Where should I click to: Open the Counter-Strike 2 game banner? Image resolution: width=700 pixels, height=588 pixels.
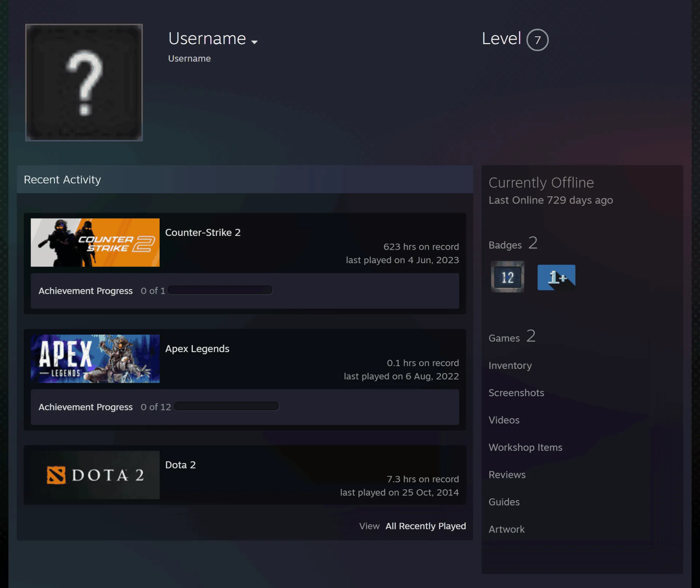[95, 242]
